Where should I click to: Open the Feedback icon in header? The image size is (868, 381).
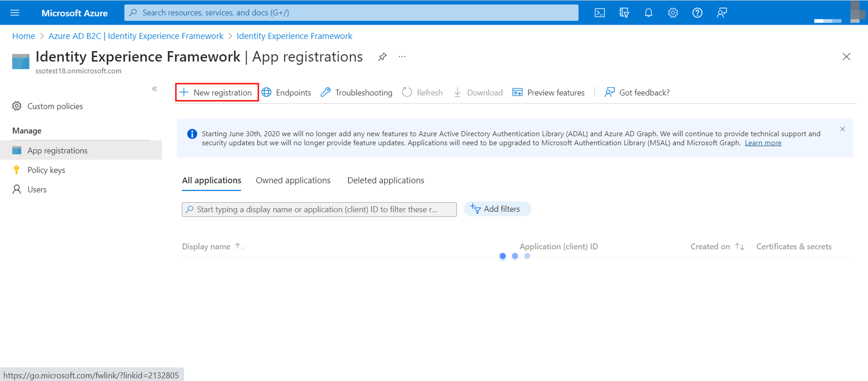pos(722,13)
